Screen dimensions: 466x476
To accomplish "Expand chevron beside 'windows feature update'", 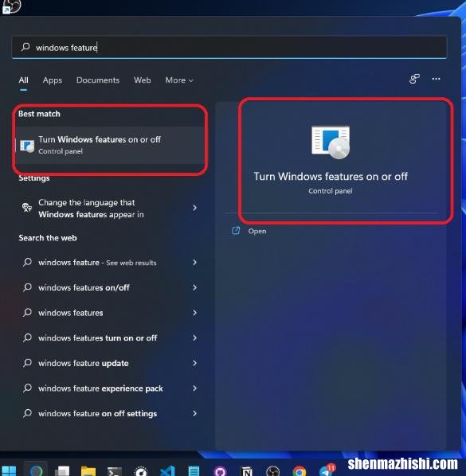I will tap(194, 363).
